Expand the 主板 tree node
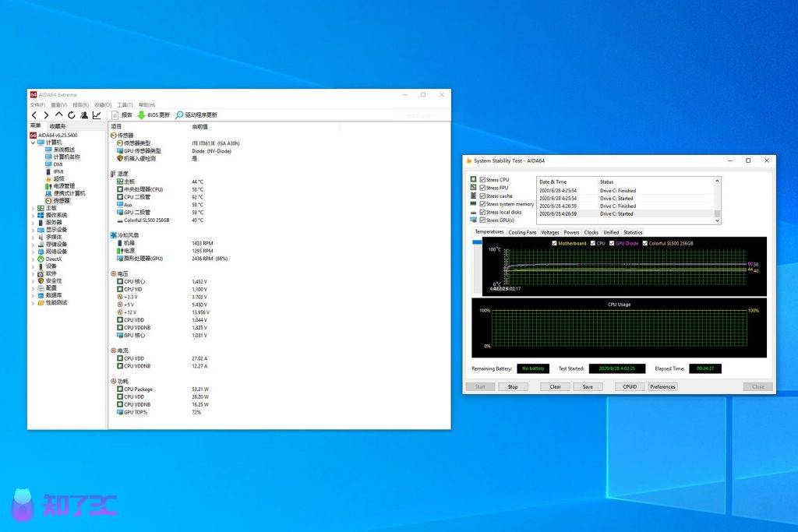 34,209
